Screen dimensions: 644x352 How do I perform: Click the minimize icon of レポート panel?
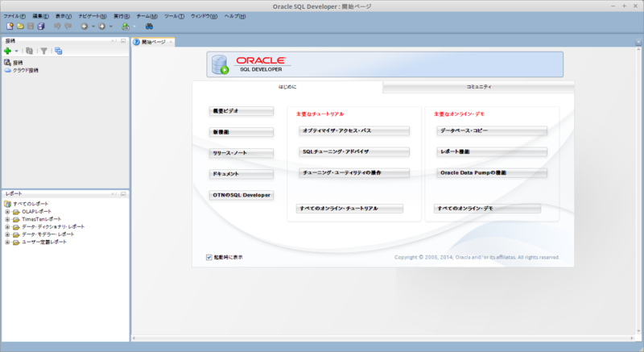coord(123,194)
